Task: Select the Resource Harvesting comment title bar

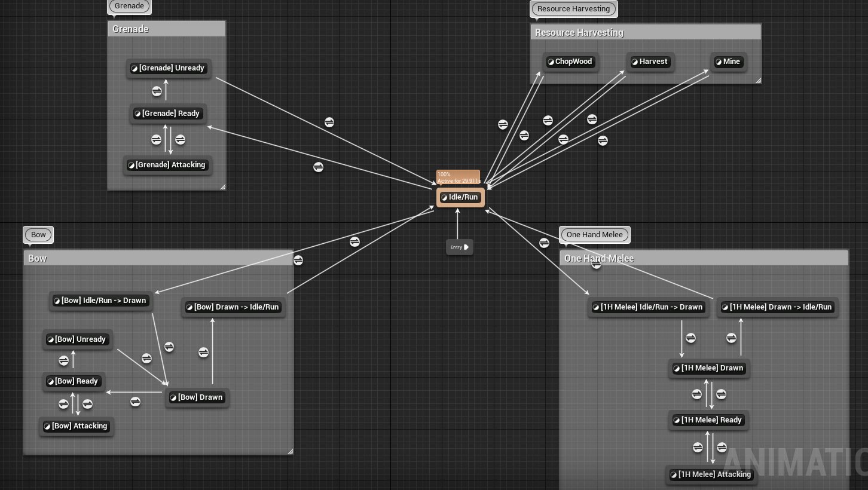Action: point(646,32)
